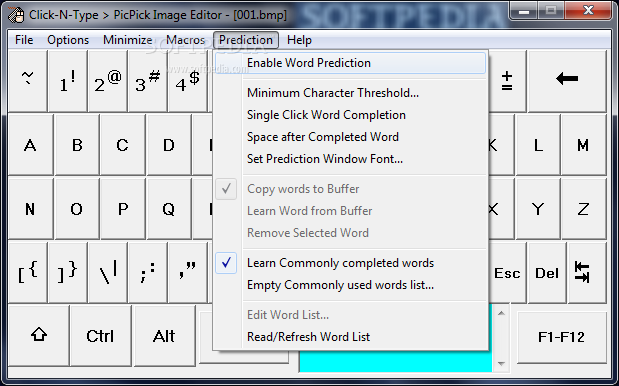The image size is (619, 386).
Task: Open the Help menu
Action: [299, 40]
